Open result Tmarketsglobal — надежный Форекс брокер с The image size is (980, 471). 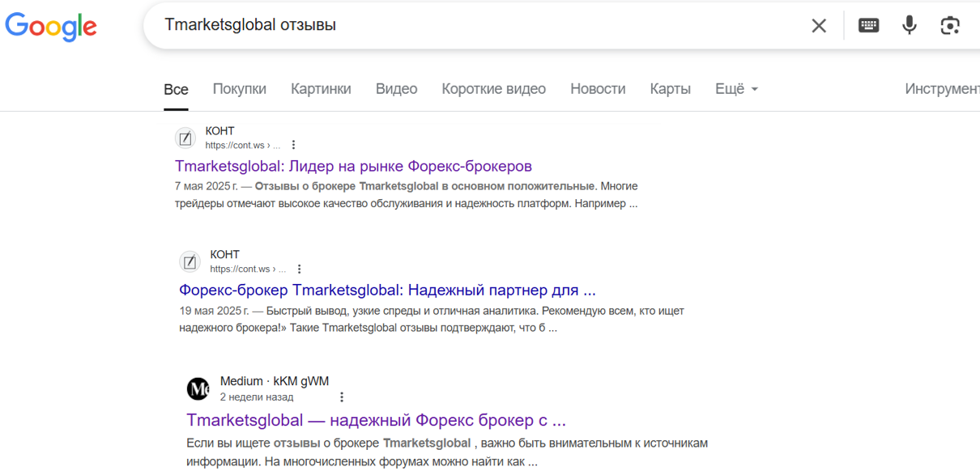coord(376,420)
